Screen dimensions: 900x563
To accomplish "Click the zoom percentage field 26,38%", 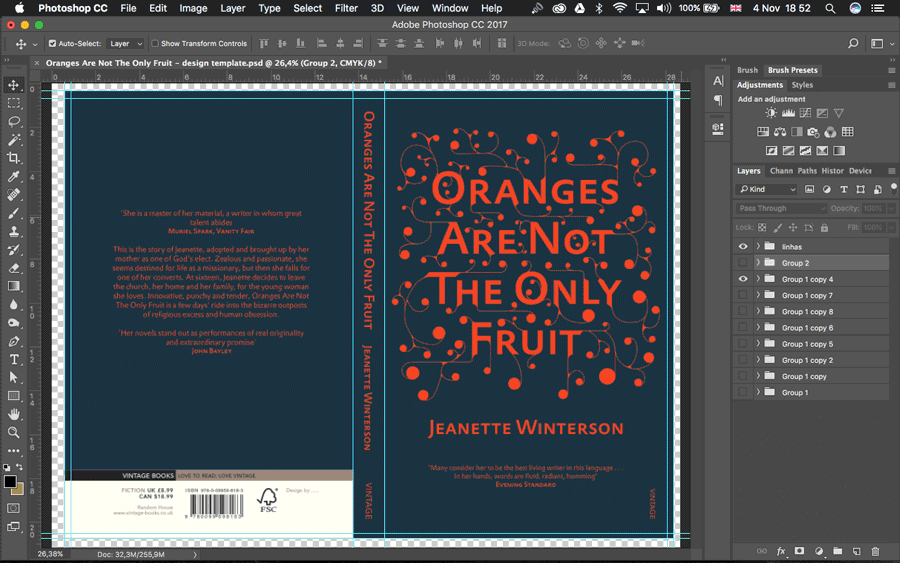I will (x=51, y=554).
